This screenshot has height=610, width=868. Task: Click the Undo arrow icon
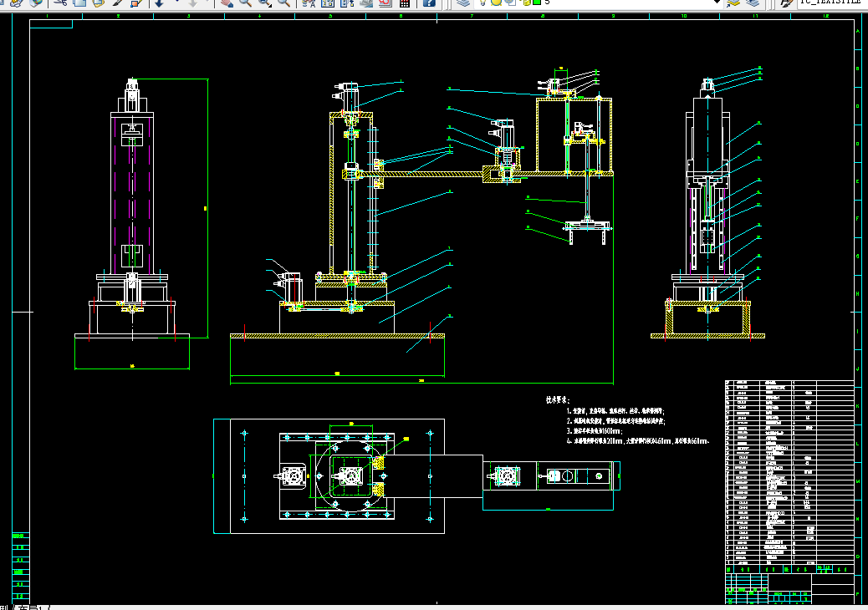coord(159,3)
